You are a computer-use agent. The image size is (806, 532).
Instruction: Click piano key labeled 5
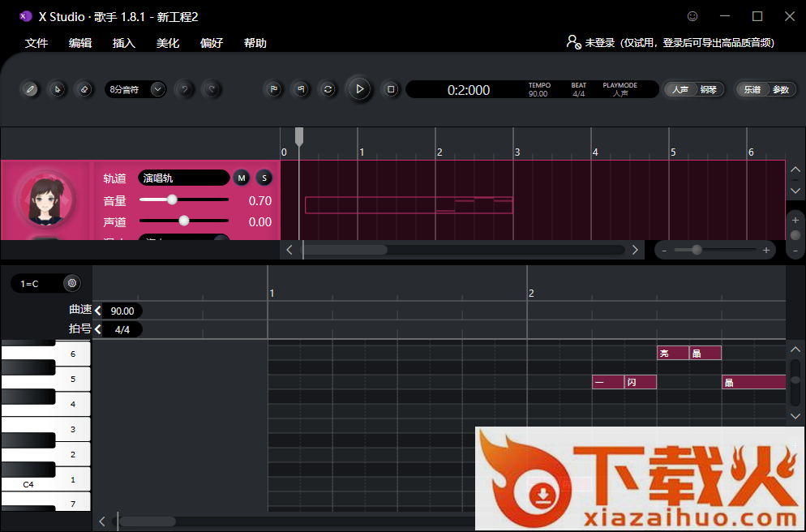(x=72, y=379)
